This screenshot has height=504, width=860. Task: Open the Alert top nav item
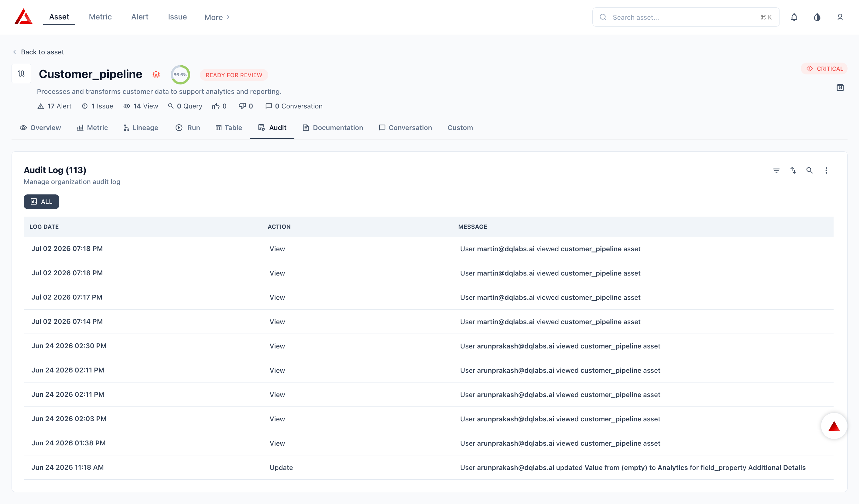140,17
